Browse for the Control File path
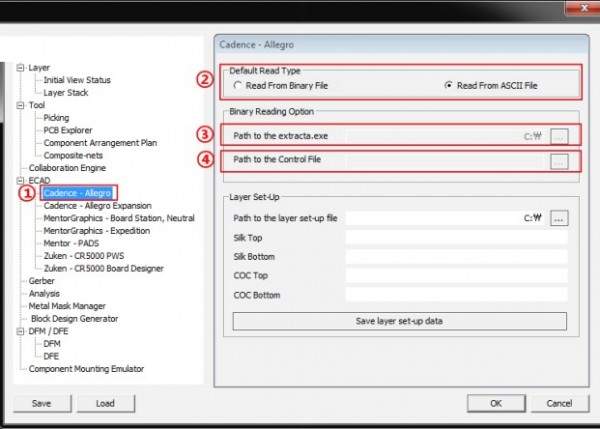The height and width of the screenshot is (429, 600). [x=559, y=160]
